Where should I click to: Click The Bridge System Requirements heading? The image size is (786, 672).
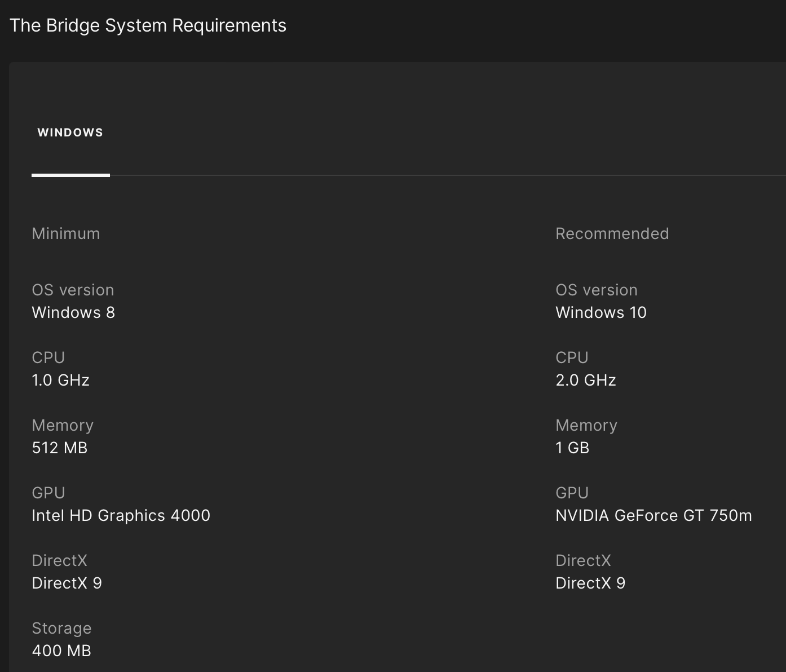pyautogui.click(x=148, y=25)
